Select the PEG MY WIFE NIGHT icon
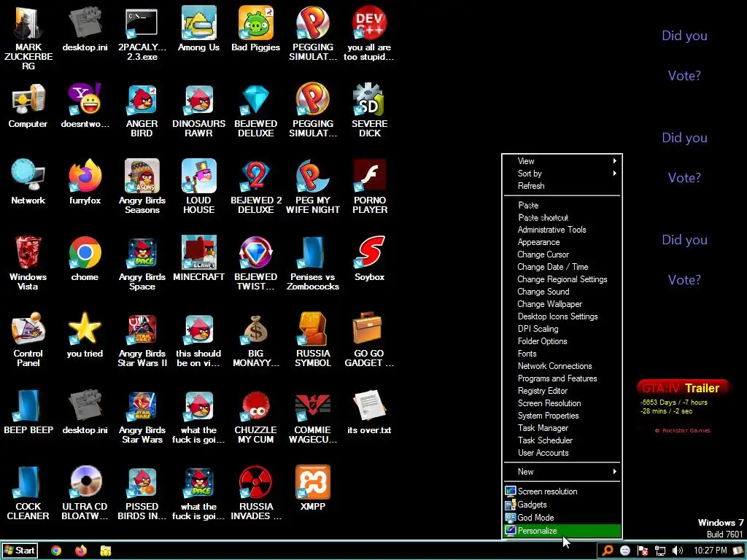 [x=312, y=176]
